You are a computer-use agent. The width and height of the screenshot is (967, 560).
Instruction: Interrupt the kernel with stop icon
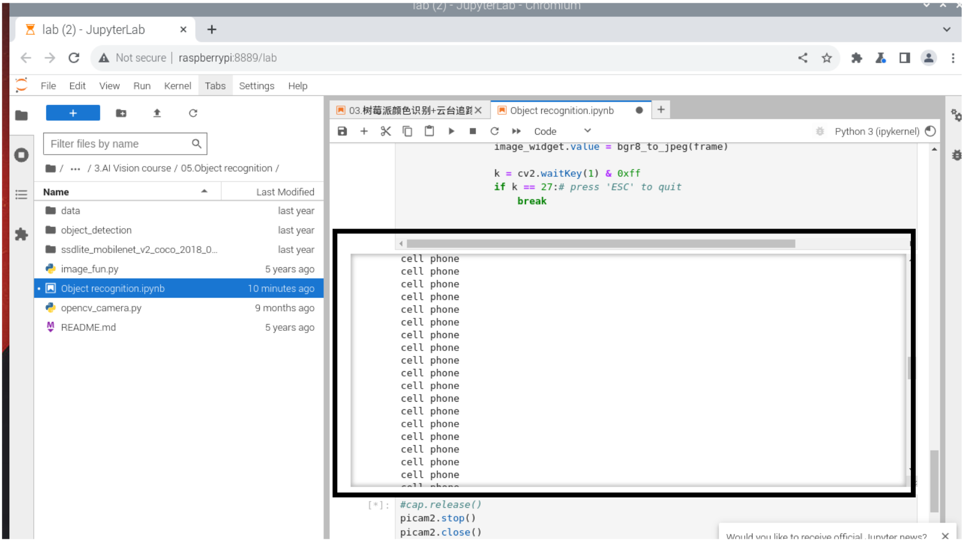click(473, 131)
